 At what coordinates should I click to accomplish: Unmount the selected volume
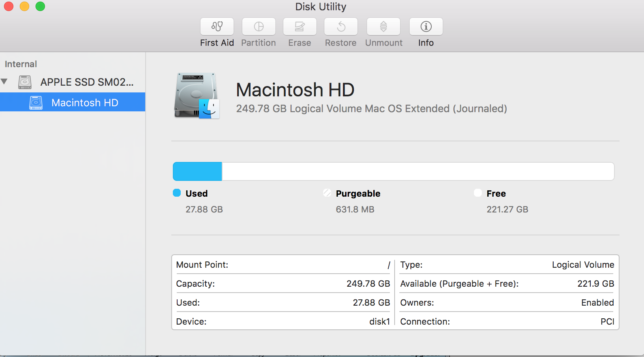pos(384,26)
